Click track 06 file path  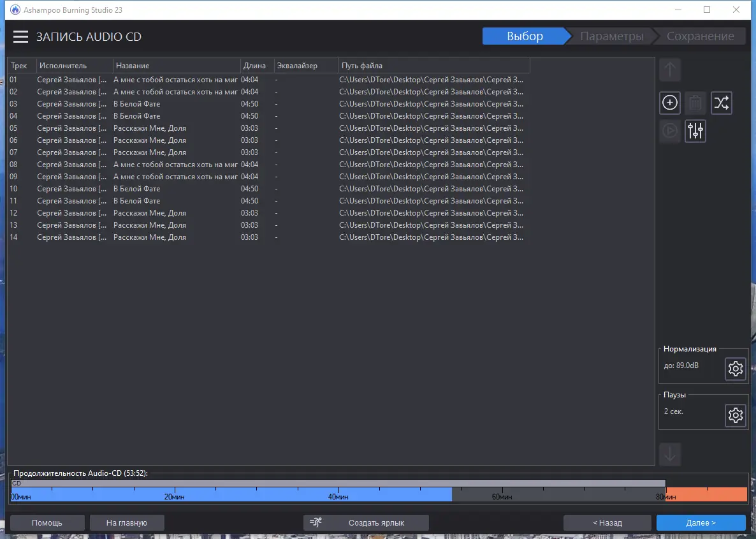click(x=431, y=140)
